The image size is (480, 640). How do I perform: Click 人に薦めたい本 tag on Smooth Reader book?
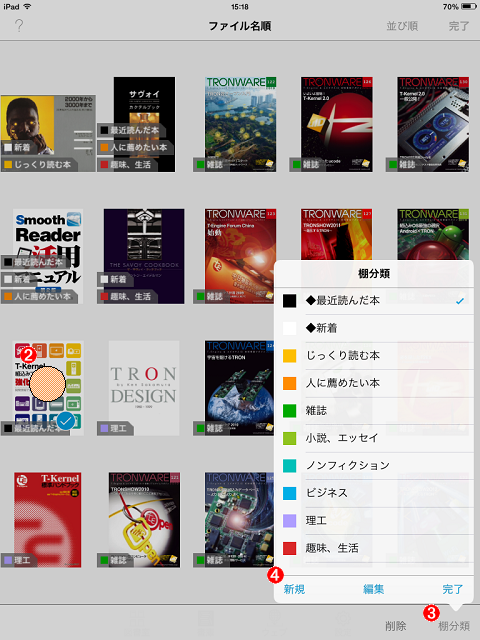tap(39, 296)
